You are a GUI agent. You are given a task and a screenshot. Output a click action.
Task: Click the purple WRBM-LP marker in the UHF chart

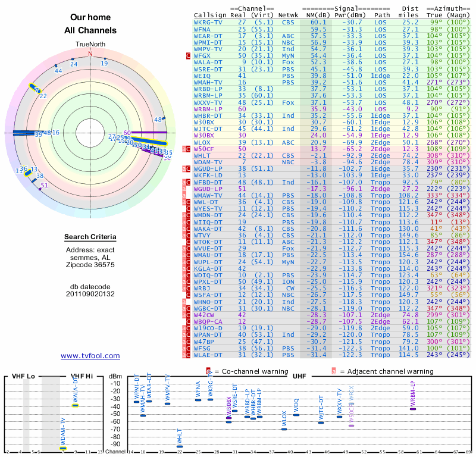tap(413, 409)
